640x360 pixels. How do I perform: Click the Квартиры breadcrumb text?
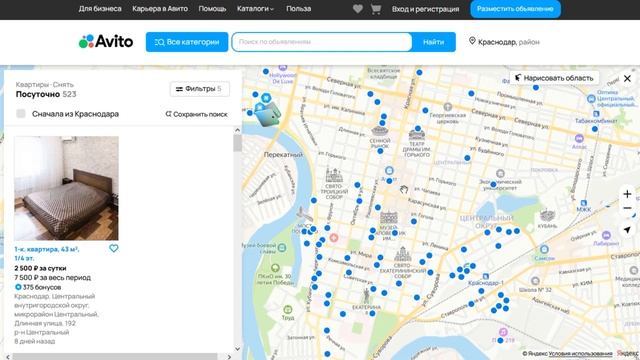(x=32, y=84)
